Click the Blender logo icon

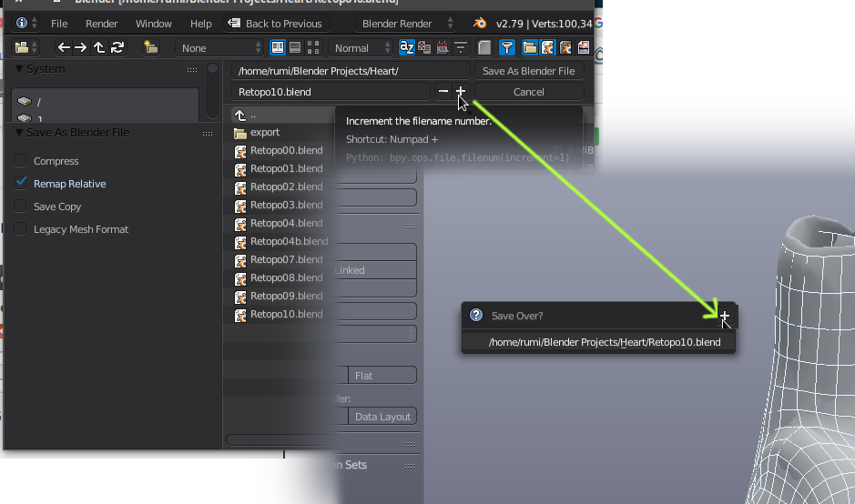coord(480,24)
